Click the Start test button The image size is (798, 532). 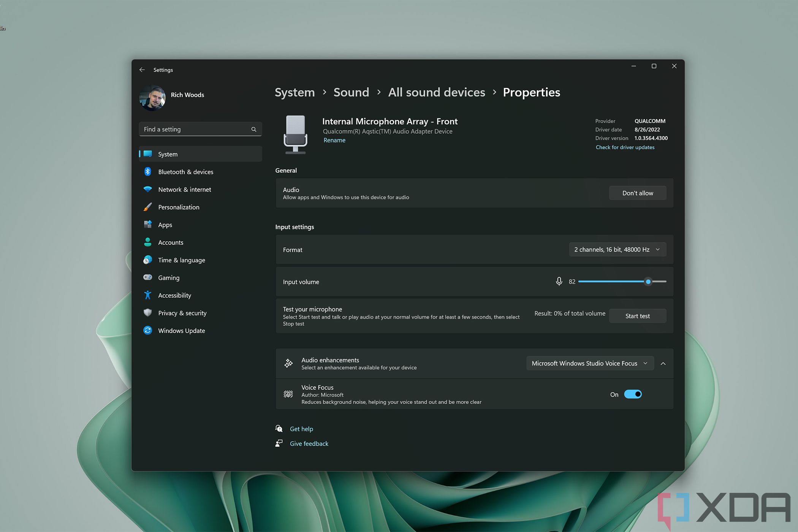coord(638,315)
